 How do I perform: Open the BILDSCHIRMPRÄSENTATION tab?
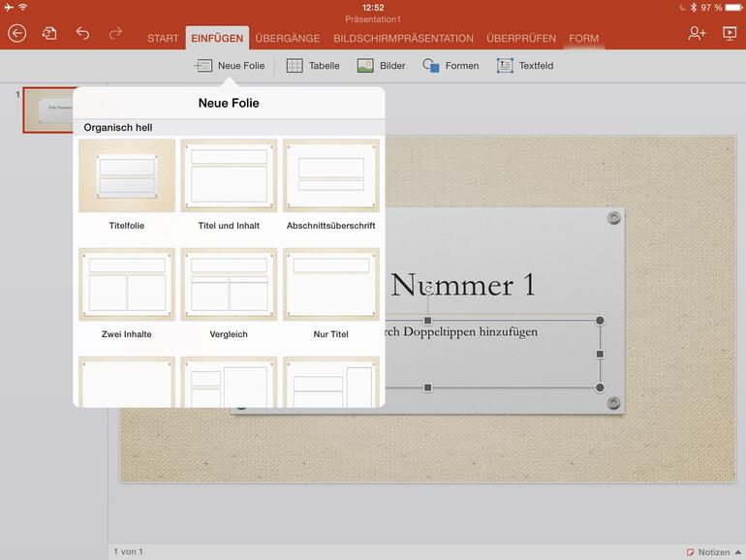pos(403,39)
